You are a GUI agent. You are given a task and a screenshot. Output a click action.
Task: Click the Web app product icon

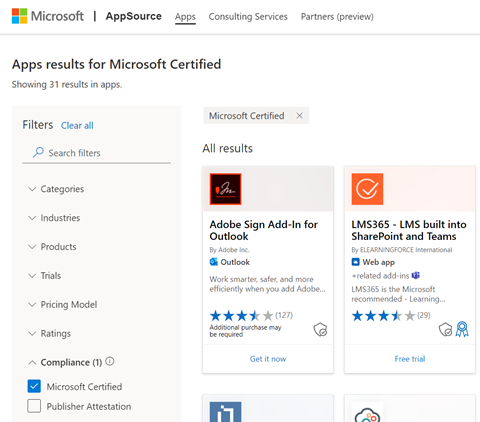point(356,262)
